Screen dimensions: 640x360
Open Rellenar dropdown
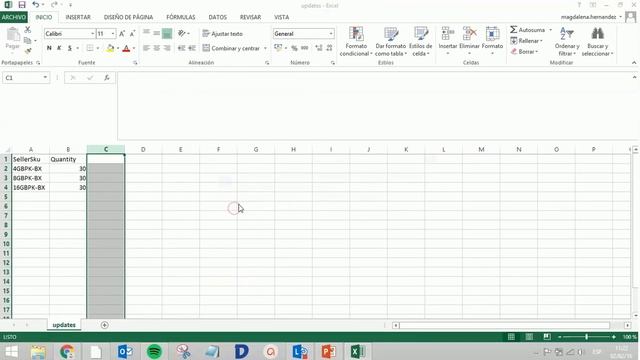527,41
